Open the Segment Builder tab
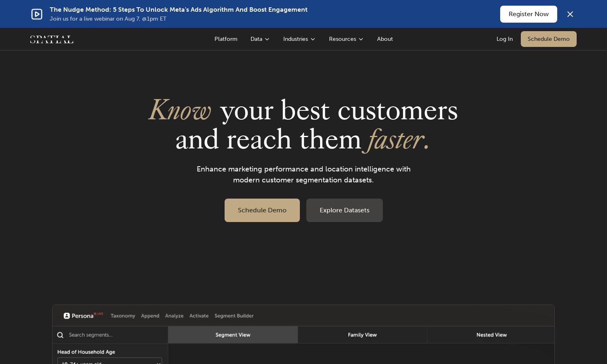Screen dimensions: 607x364 tap(234, 316)
